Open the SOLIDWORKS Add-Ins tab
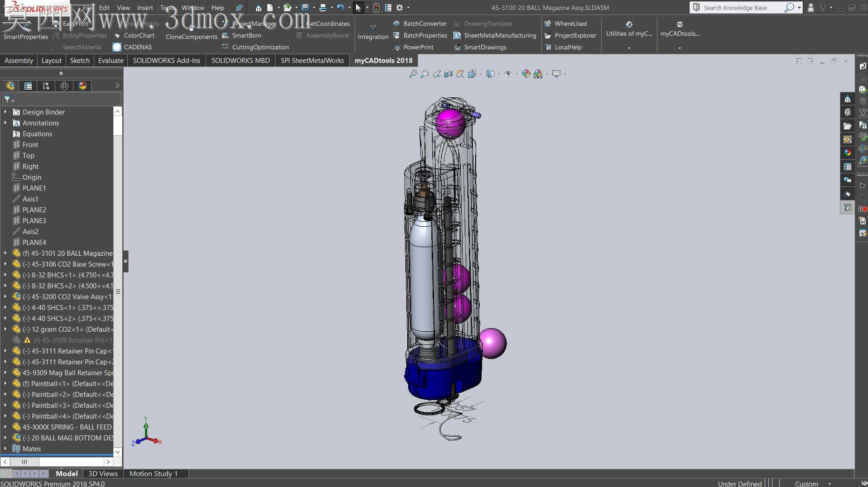This screenshot has width=868, height=487. [x=167, y=61]
